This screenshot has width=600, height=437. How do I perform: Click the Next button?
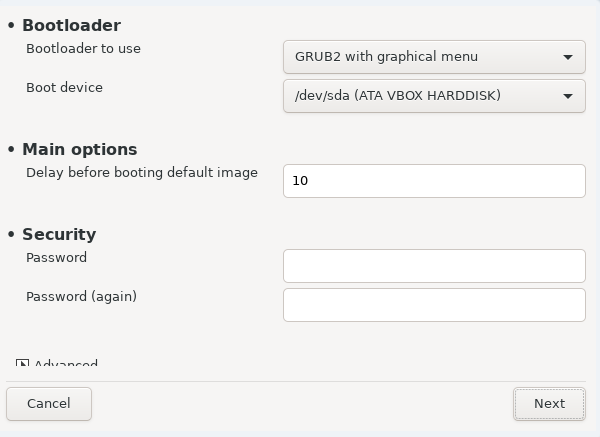pyautogui.click(x=549, y=404)
